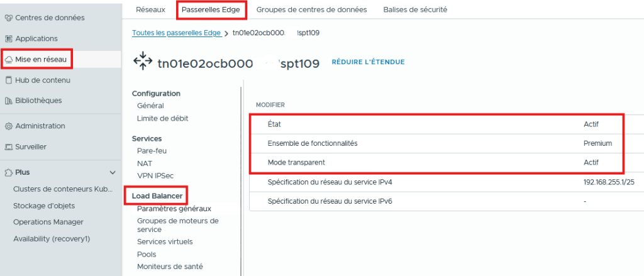This screenshot has height=276, width=644.
Task: Select Availability (recovery1) in sidebar
Action: [52, 239]
